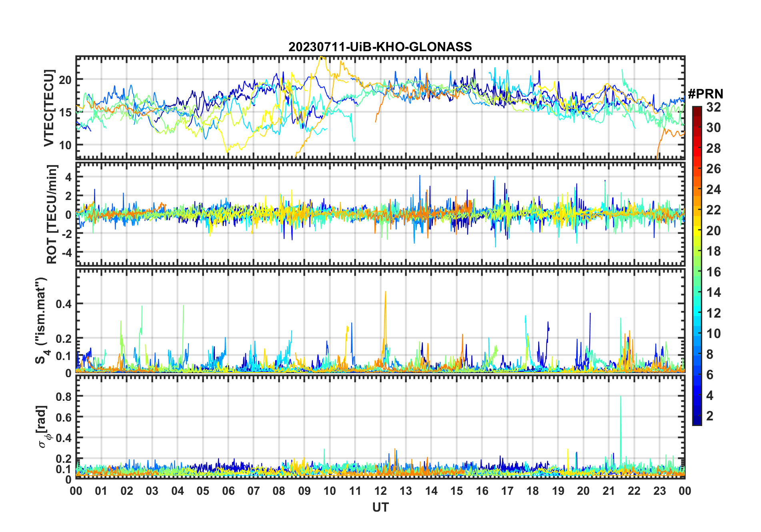
Task: Click the 15 tick on the VTEC axis
Action: point(65,112)
